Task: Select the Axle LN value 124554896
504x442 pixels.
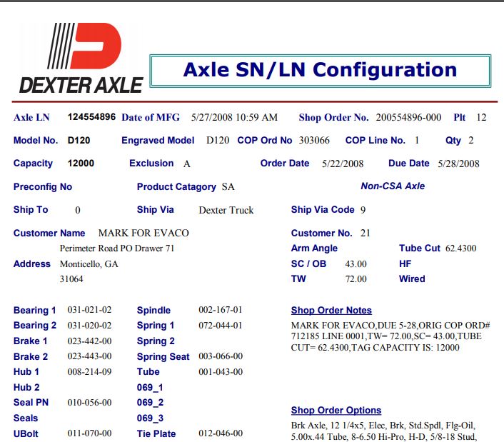Action: [91, 117]
